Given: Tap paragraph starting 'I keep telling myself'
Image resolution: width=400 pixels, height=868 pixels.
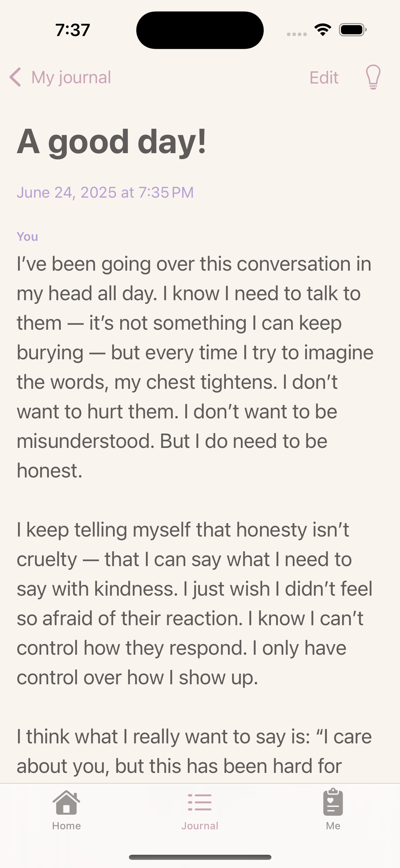Looking at the screenshot, I should pos(195,603).
